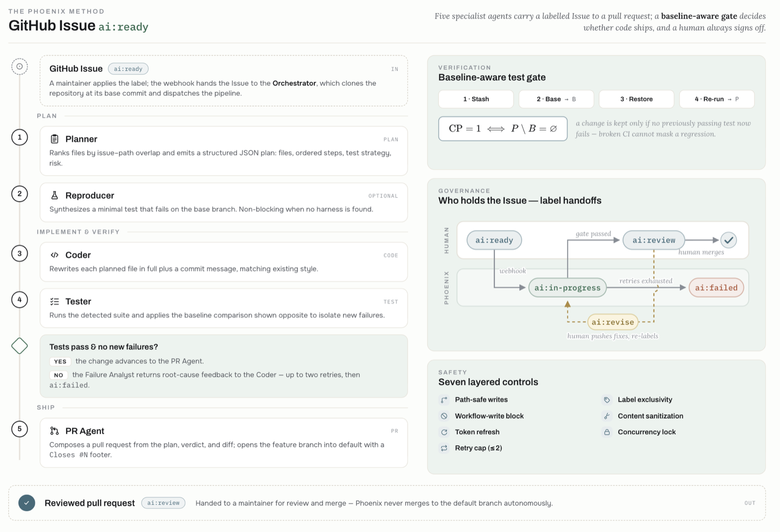This screenshot has width=780, height=532.
Task: Click the 'THE PHOENIX METHOD' header label
Action: (57, 11)
